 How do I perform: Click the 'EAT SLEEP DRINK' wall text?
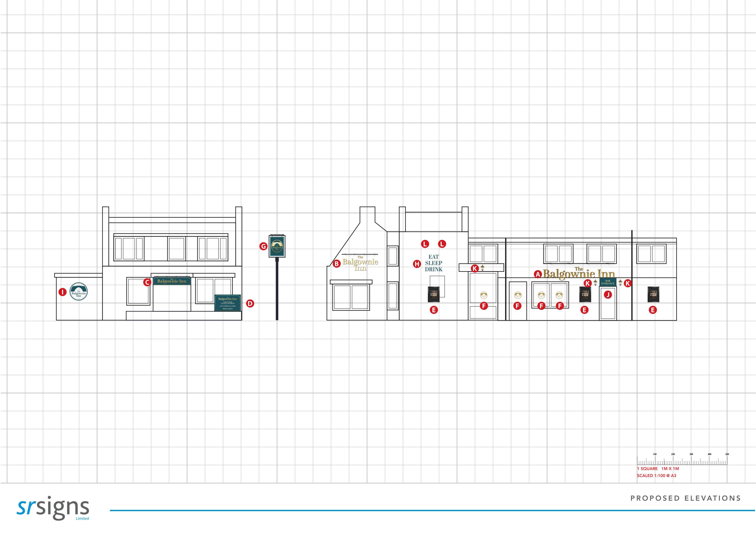pos(434,263)
